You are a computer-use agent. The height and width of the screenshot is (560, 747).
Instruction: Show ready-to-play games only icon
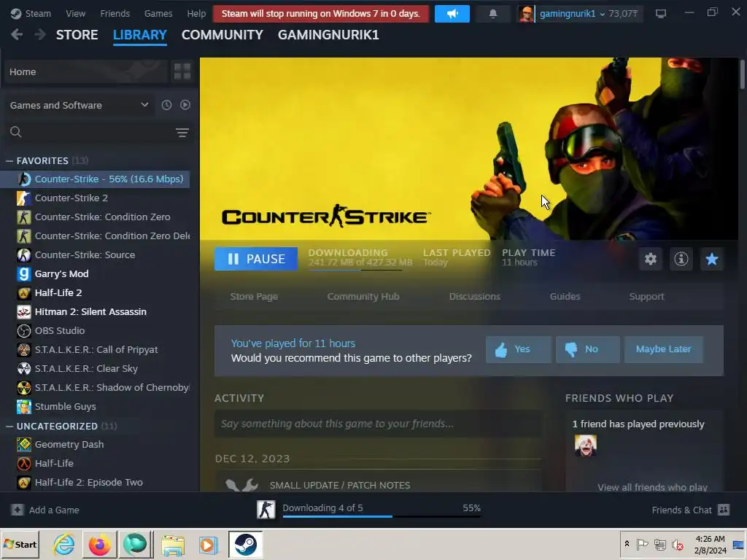185,105
